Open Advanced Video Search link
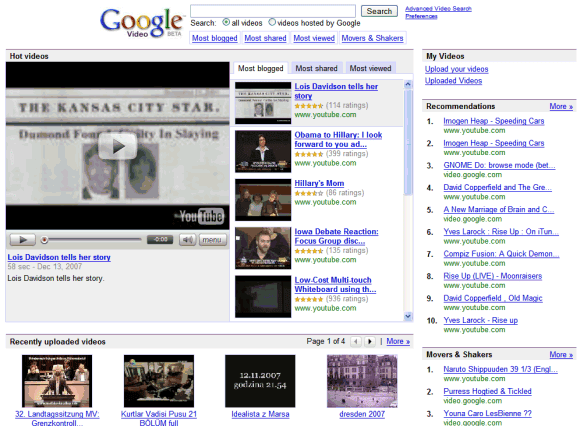 point(438,9)
